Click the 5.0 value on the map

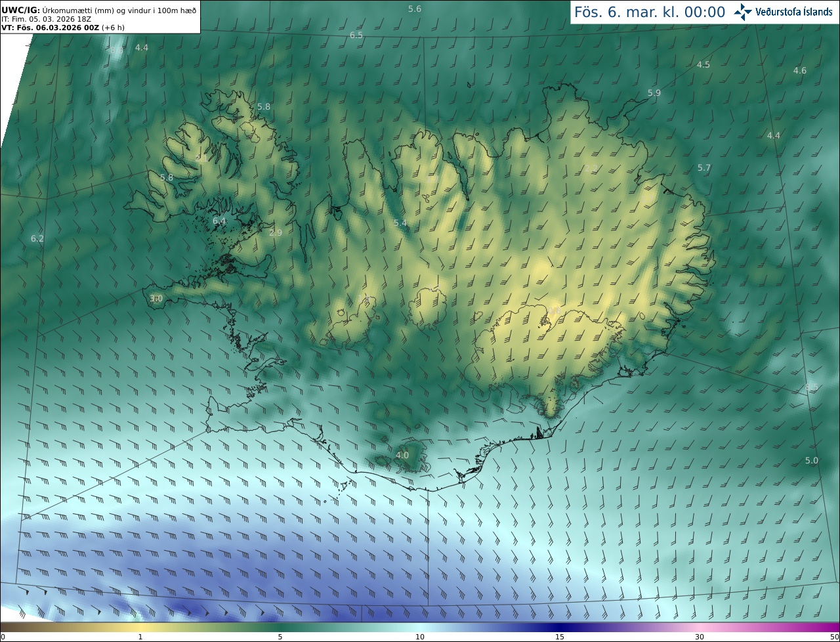click(812, 460)
